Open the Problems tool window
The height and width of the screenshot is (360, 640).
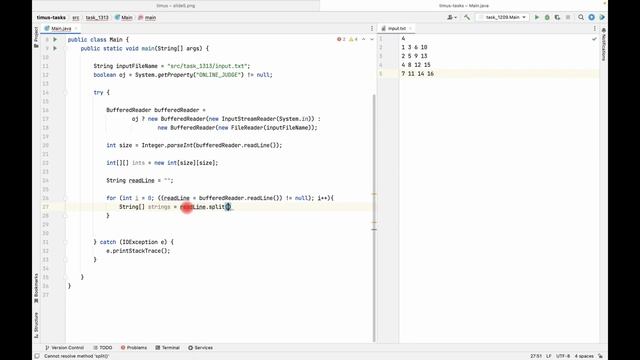(x=134, y=348)
